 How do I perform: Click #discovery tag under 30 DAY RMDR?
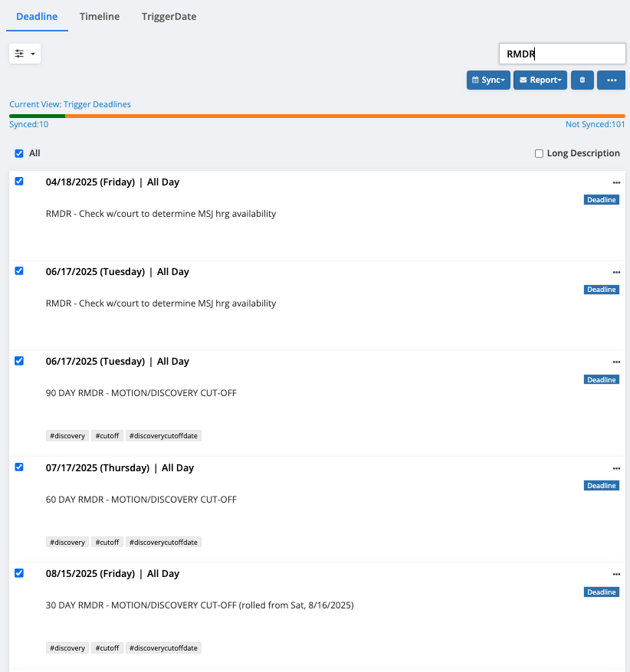point(67,648)
